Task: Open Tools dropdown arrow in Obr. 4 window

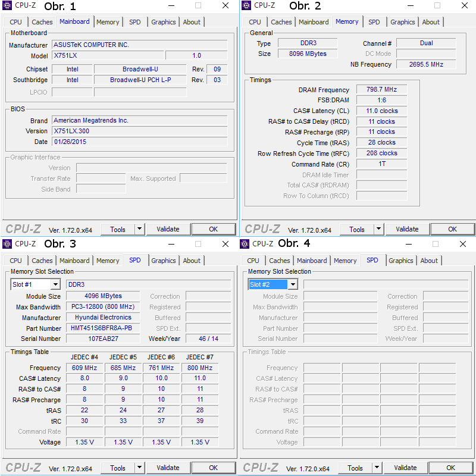Action: pyautogui.click(x=377, y=468)
